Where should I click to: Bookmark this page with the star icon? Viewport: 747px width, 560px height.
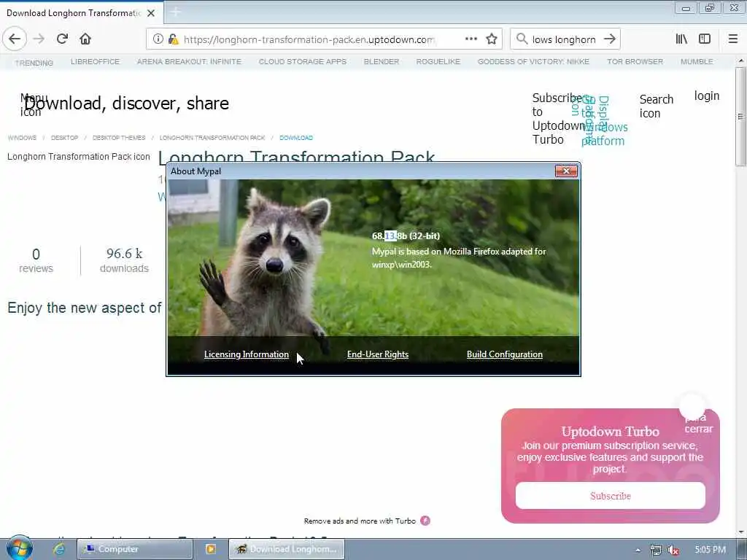pyautogui.click(x=492, y=39)
